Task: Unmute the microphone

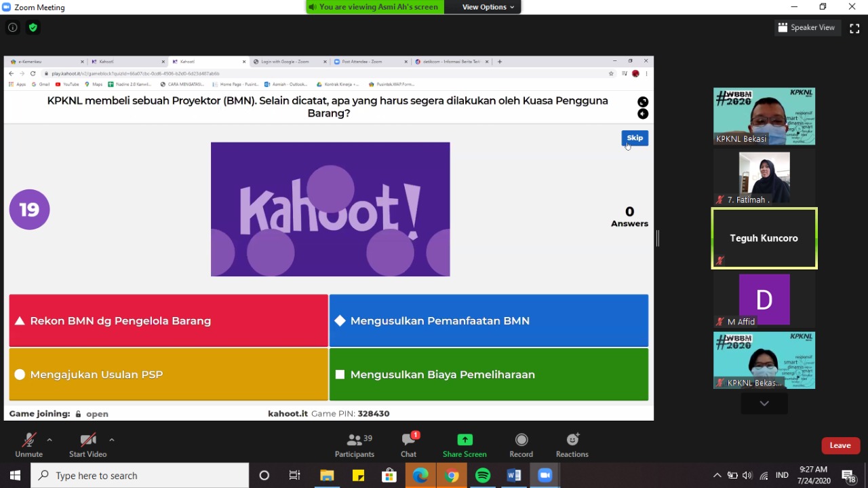Action: 29,445
